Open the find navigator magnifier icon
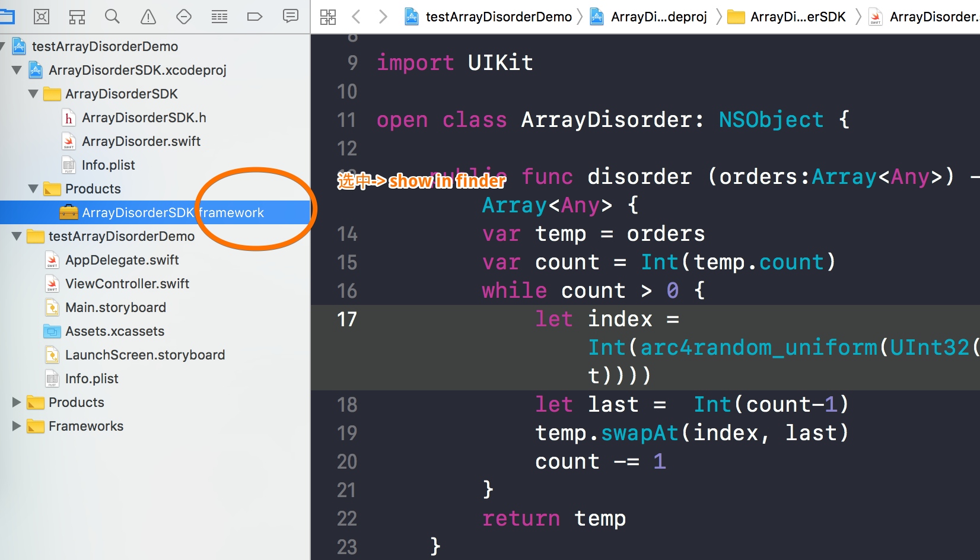Screen dimensions: 980x560 (x=112, y=17)
